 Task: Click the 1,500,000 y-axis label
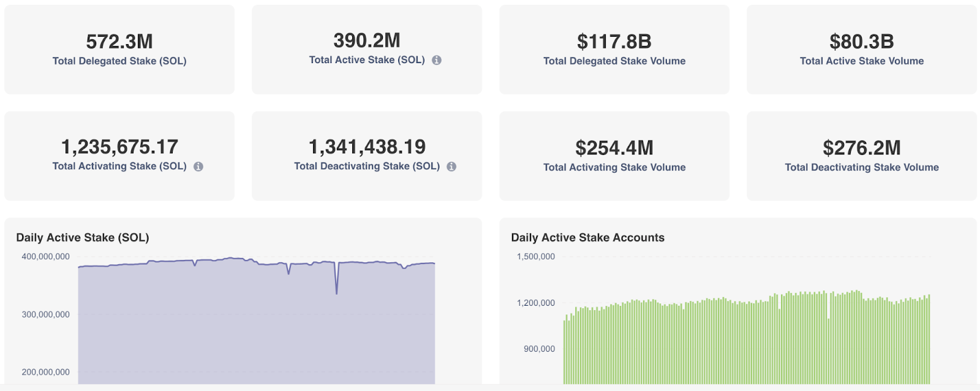tap(536, 257)
